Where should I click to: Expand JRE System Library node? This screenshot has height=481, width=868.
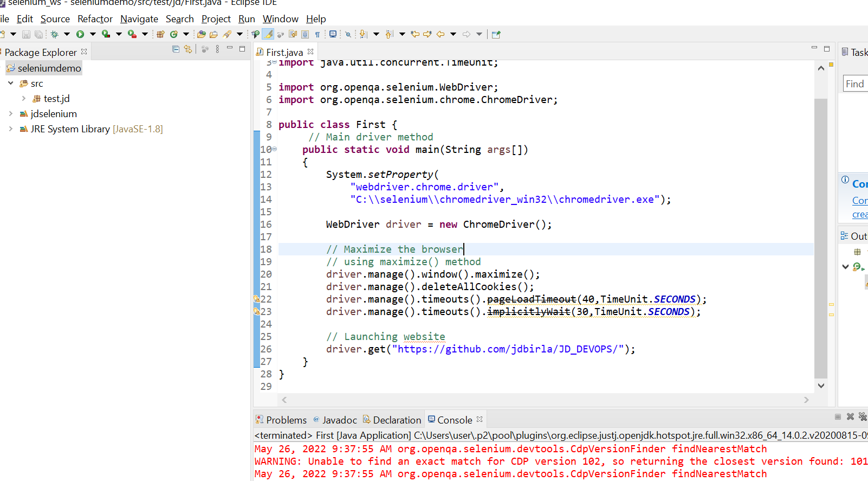(x=11, y=129)
